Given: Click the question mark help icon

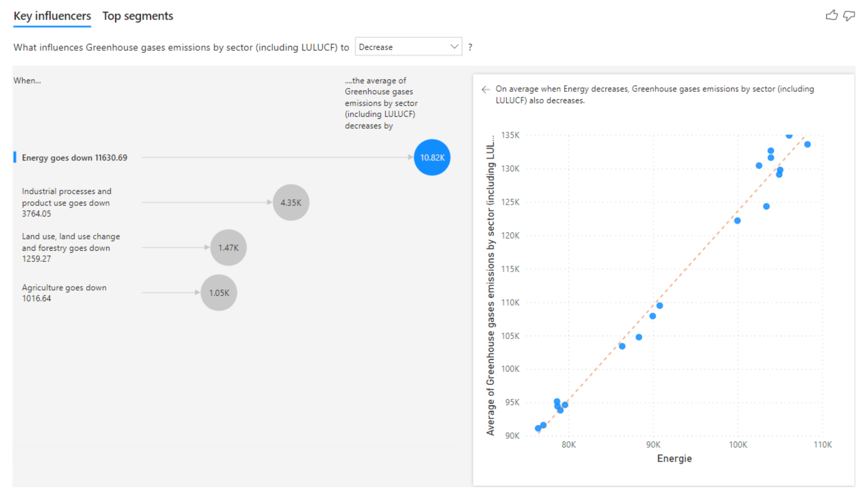Looking at the screenshot, I should click(470, 47).
